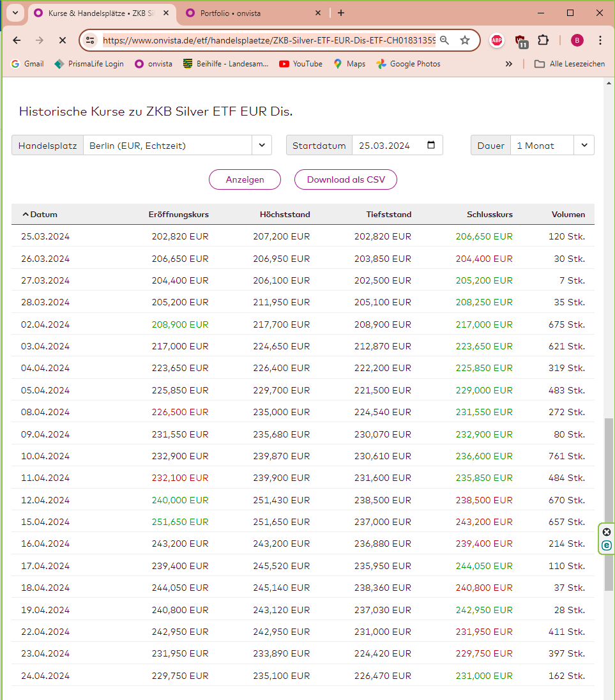This screenshot has width=615, height=700.
Task: Click the Höchststand column header
Action: click(285, 215)
